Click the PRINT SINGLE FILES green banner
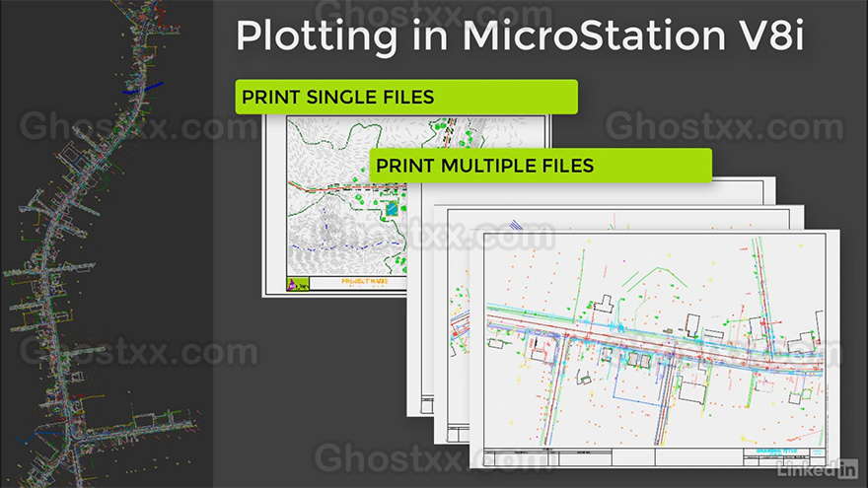The height and width of the screenshot is (488, 868). click(x=406, y=97)
